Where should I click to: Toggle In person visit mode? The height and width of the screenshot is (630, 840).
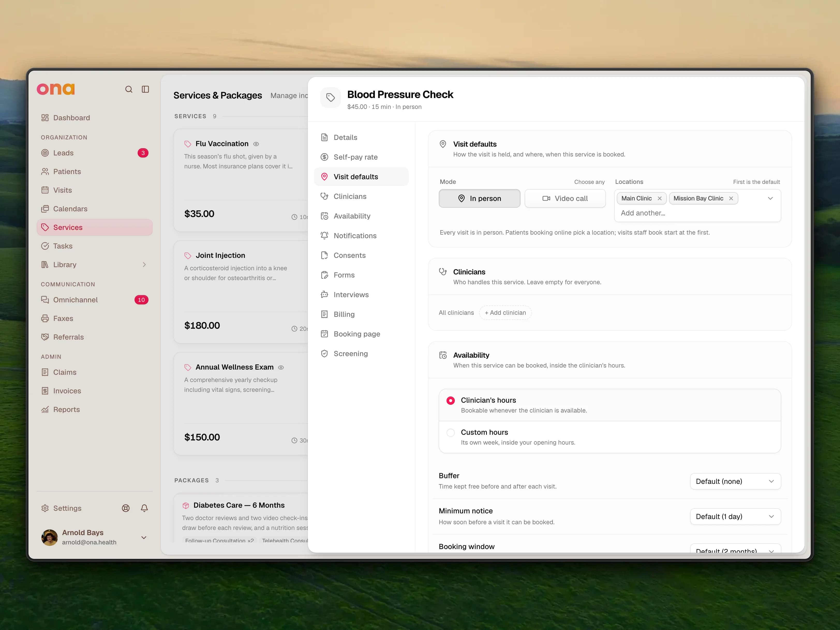(480, 198)
